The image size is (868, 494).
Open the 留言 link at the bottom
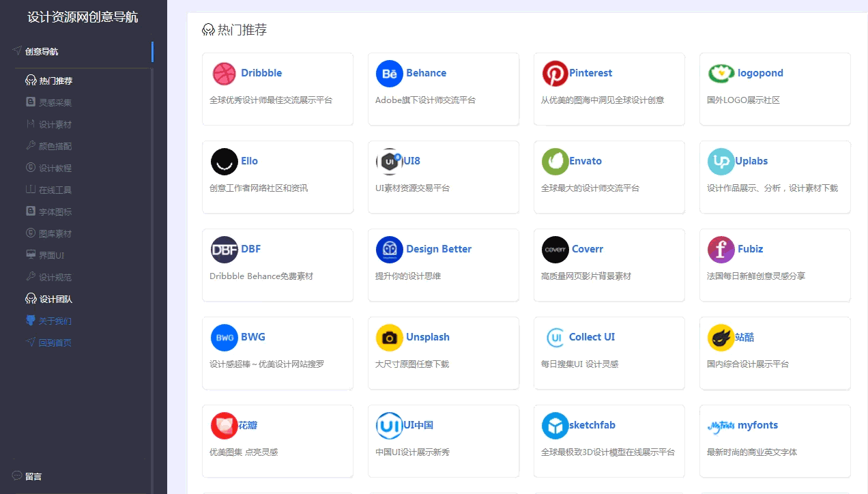pyautogui.click(x=33, y=476)
